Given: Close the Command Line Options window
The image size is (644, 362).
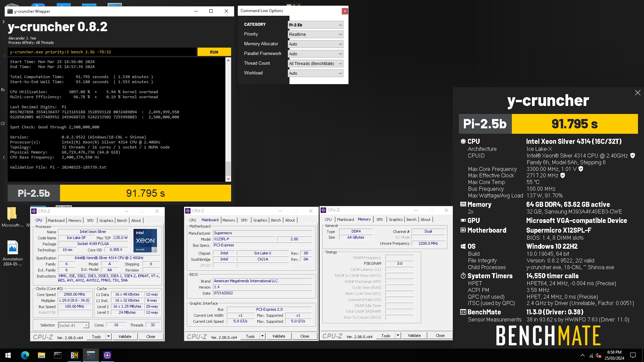Looking at the screenshot, I should pyautogui.click(x=345, y=11).
